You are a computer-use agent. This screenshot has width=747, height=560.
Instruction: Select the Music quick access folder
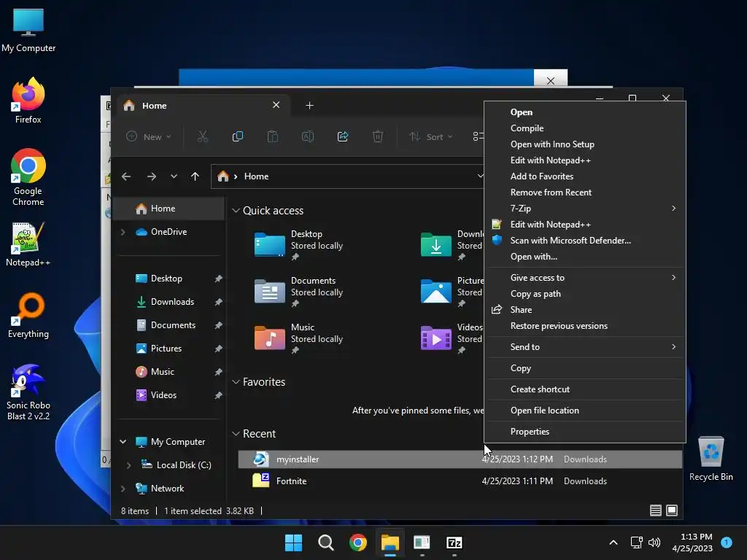point(298,338)
